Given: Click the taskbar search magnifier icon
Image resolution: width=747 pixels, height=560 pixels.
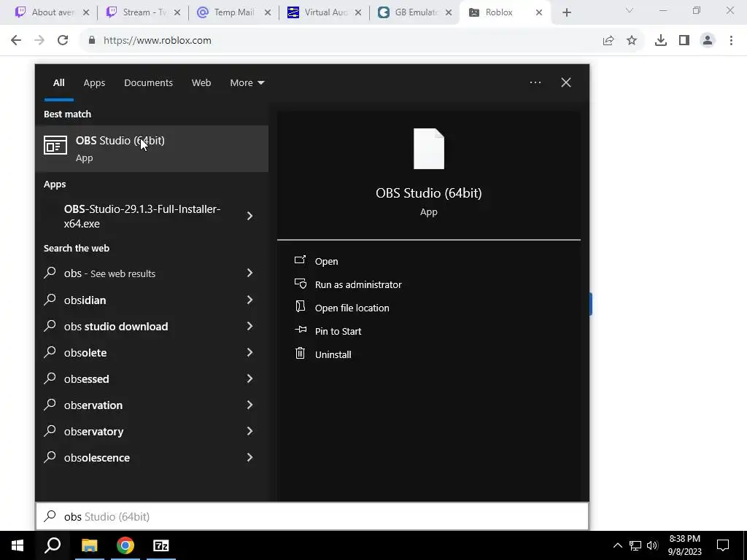Looking at the screenshot, I should click(53, 545).
